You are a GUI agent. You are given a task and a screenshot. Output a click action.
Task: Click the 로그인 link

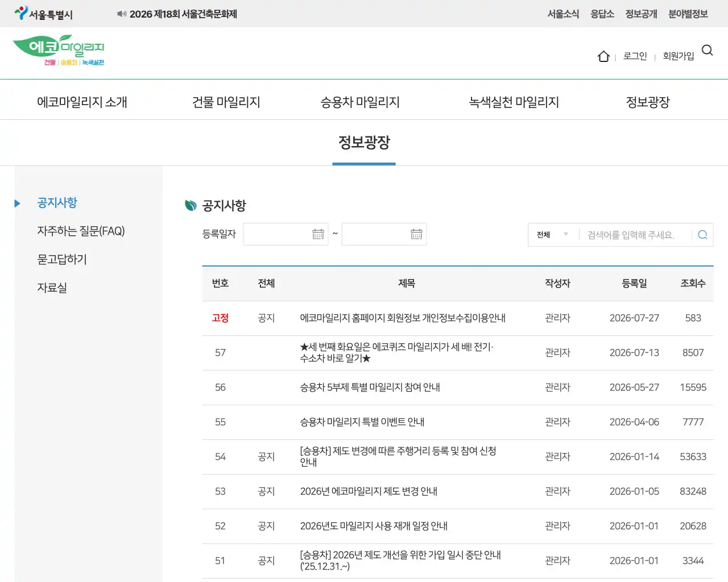point(635,56)
